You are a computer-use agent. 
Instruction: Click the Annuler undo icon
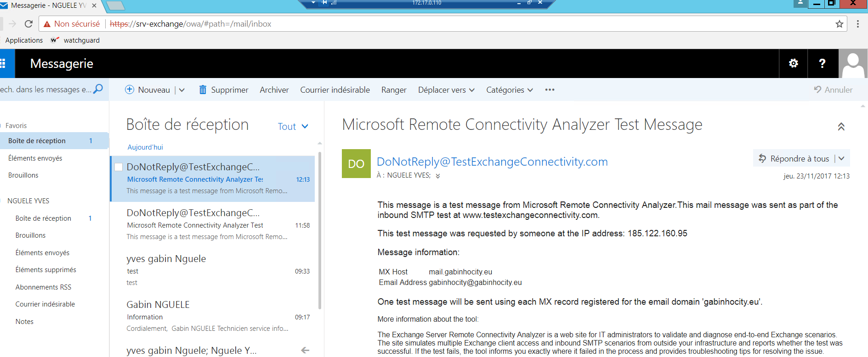coord(817,89)
